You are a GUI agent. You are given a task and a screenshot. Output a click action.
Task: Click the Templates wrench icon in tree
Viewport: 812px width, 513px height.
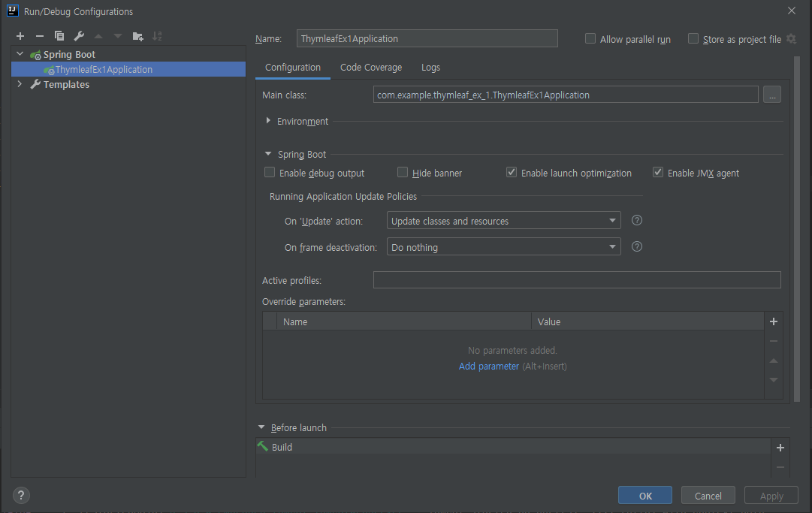coord(35,84)
